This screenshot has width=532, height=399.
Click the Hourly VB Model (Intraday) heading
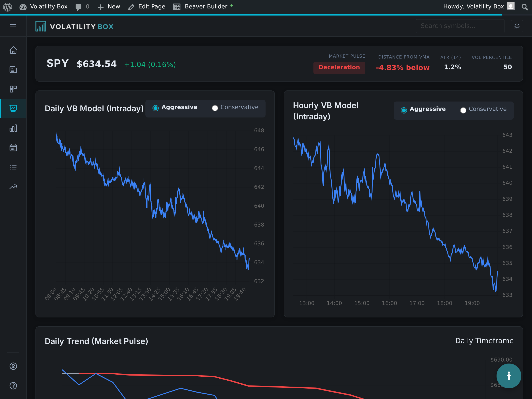click(326, 111)
